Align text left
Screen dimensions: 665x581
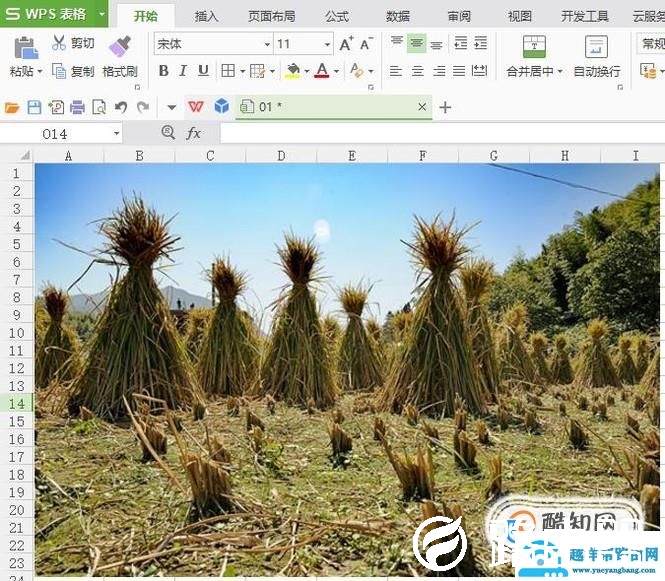(396, 71)
